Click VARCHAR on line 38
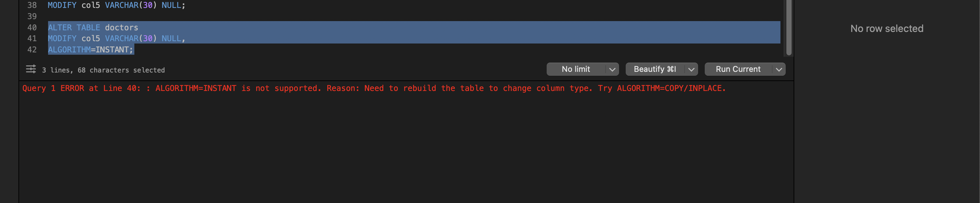Screen dimensions: 980x203 pyautogui.click(x=122, y=5)
